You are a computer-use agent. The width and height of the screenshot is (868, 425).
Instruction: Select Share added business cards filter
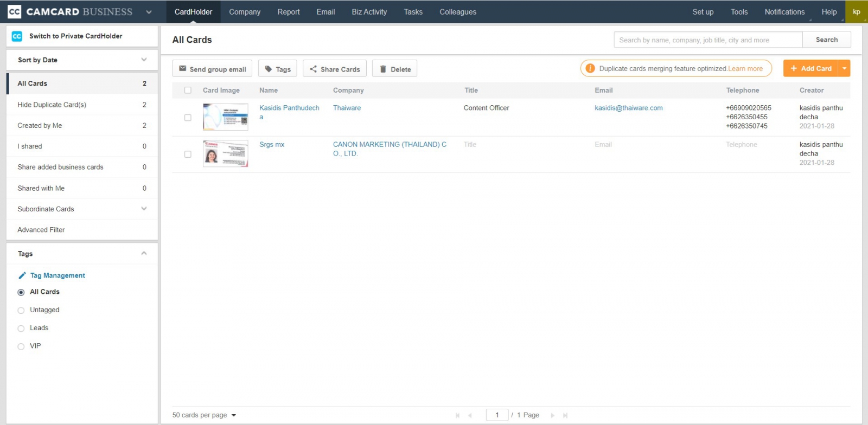click(82, 167)
